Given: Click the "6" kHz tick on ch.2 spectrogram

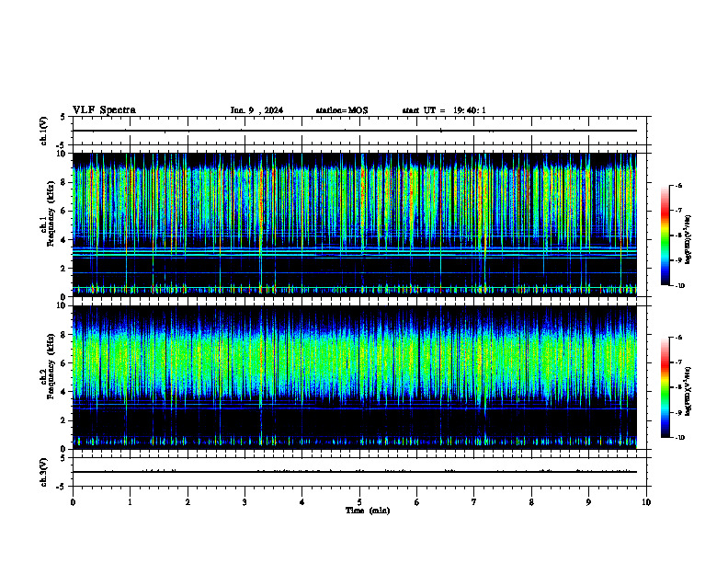Looking at the screenshot, I should point(65,363).
